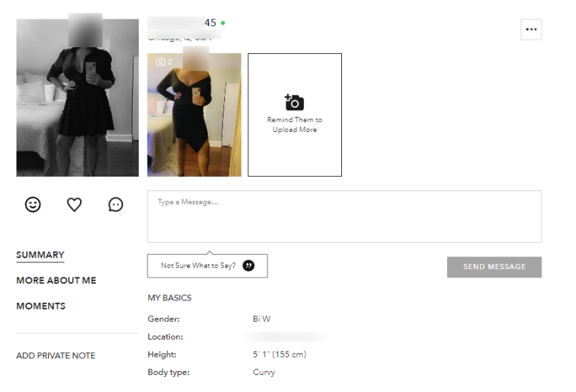
Task: Select Remind Them to Upload More box
Action: click(295, 115)
